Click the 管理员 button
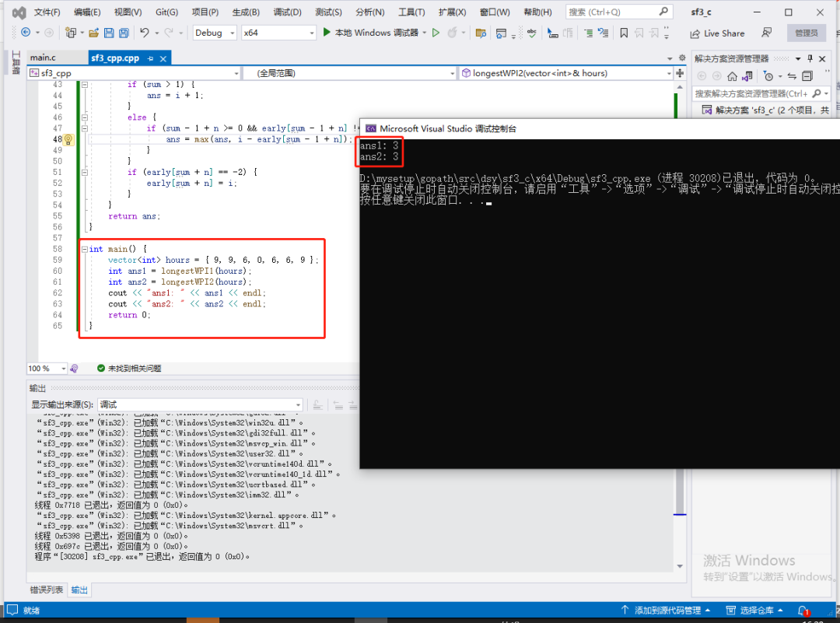Screen dimensions: 840x623 [x=806, y=33]
